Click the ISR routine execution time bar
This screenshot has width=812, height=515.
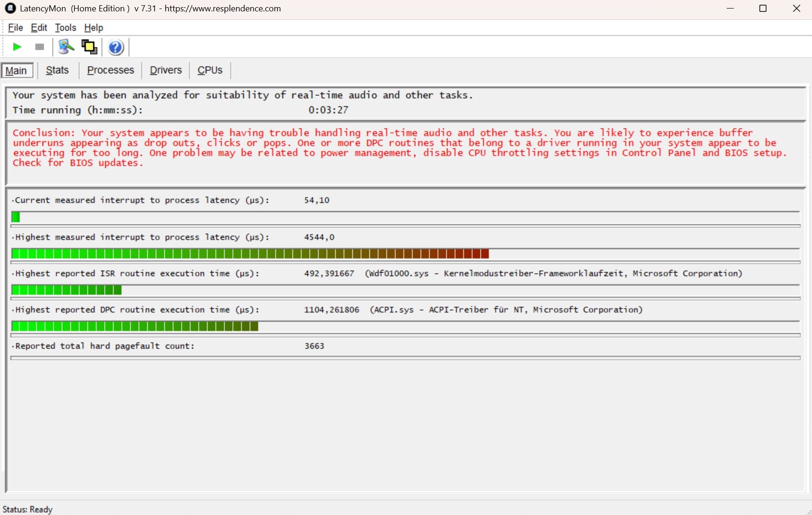point(66,290)
